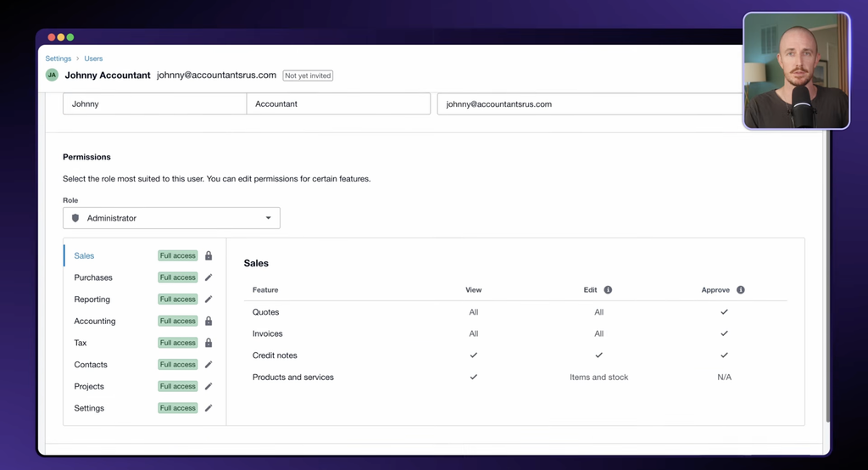Edit Contacts permissions with pencil icon
Image resolution: width=868 pixels, height=470 pixels.
coord(209,364)
